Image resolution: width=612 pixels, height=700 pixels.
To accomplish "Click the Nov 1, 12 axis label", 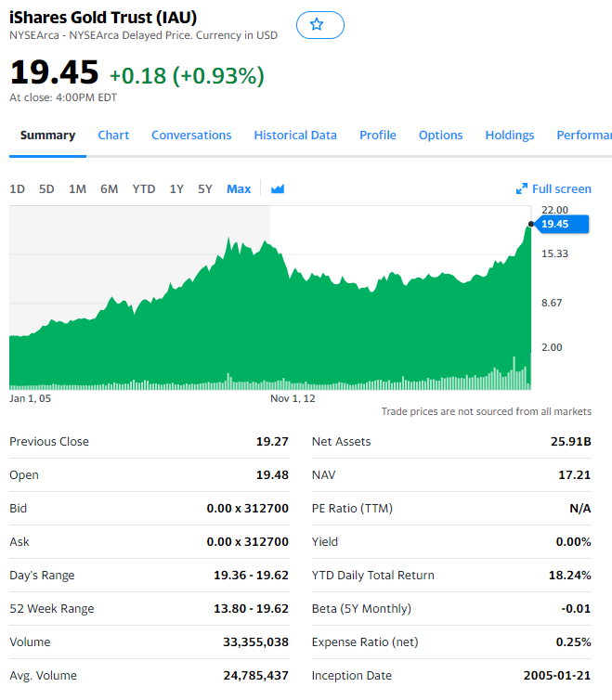I will tap(293, 398).
